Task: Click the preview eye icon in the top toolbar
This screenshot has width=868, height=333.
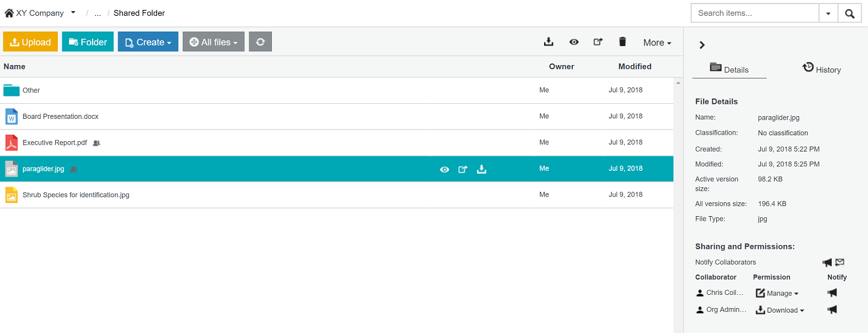Action: click(x=574, y=42)
